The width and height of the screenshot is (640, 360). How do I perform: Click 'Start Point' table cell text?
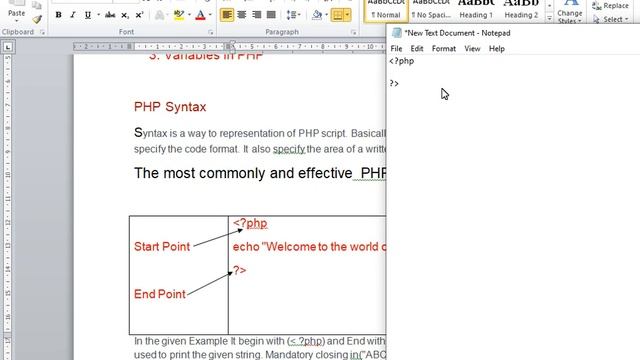click(162, 247)
